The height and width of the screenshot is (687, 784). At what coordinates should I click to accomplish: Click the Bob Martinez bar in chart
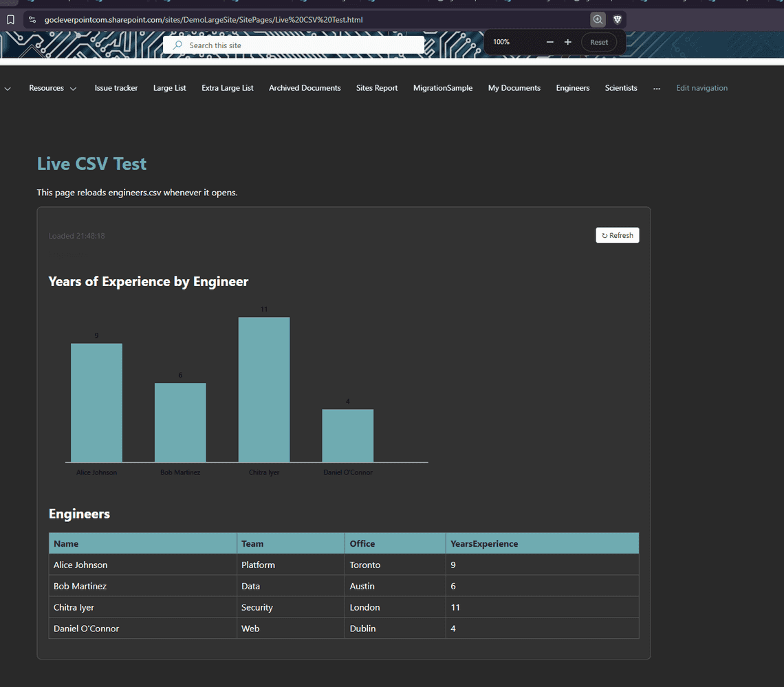(x=180, y=422)
